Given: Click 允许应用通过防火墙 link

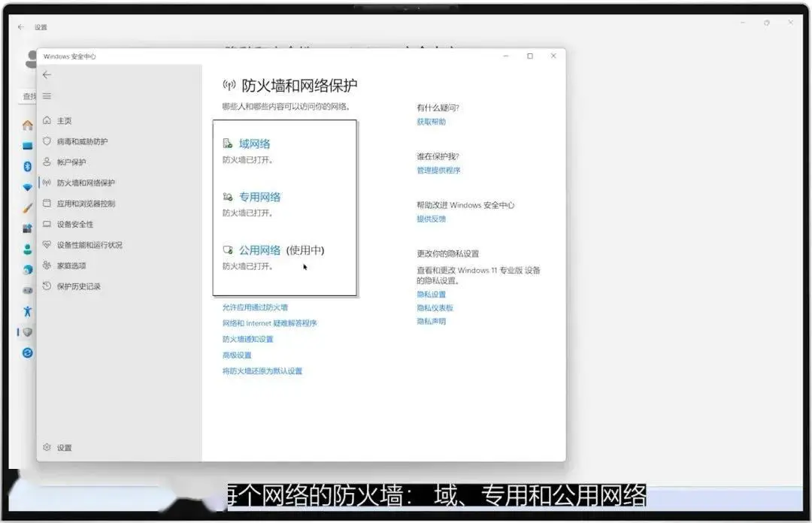Looking at the screenshot, I should point(255,307).
